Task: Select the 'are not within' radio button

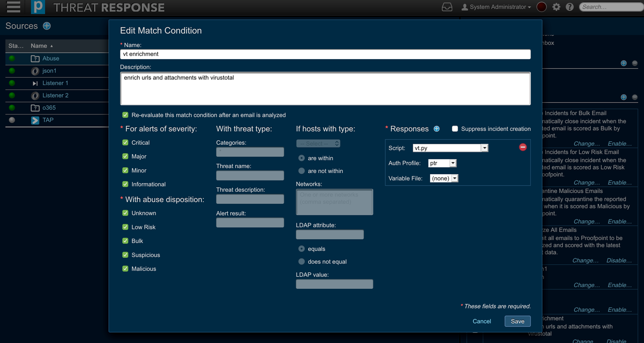Action: tap(301, 171)
